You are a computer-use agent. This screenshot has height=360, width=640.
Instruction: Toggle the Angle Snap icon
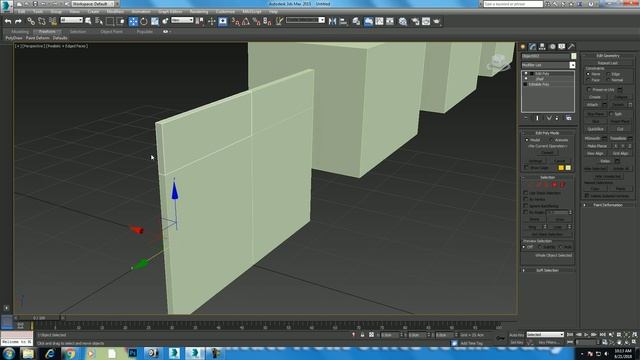tap(246, 21)
